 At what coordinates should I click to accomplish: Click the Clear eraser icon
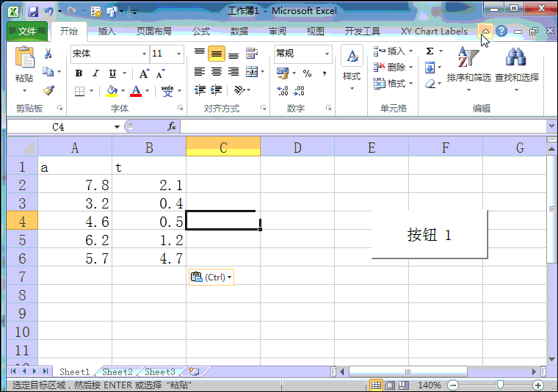(430, 84)
